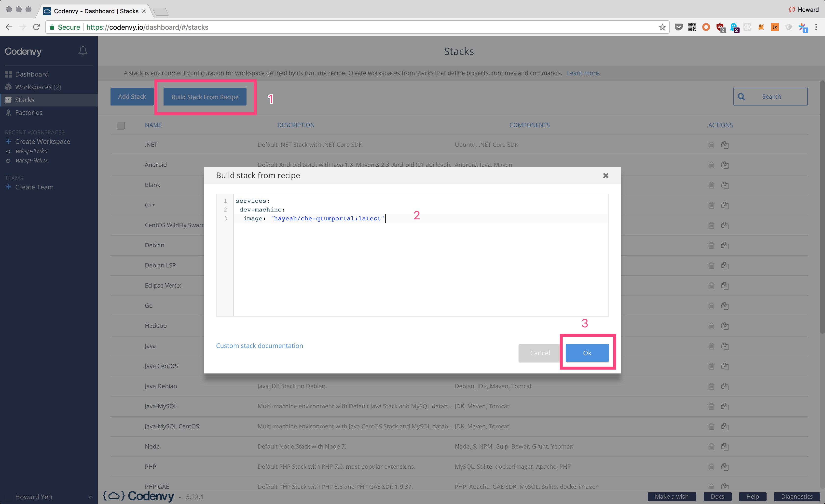
Task: Duplicate the Java-MySQL CentOS stack
Action: click(x=725, y=426)
